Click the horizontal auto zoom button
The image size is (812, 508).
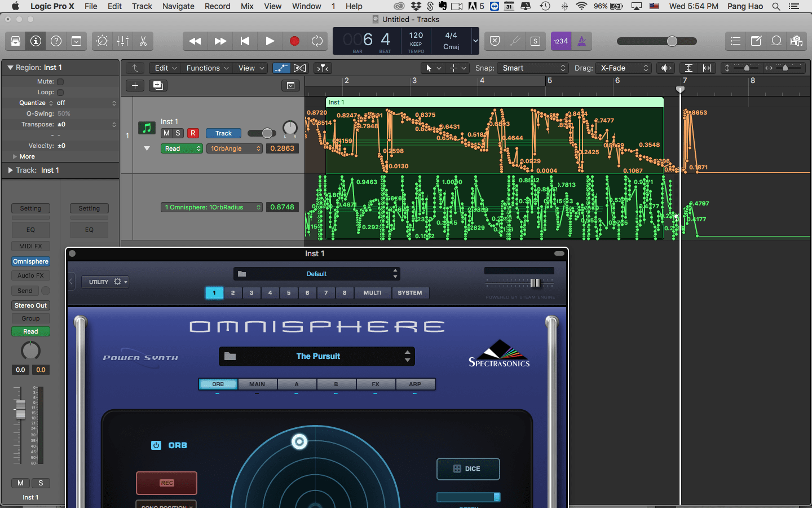pos(707,68)
